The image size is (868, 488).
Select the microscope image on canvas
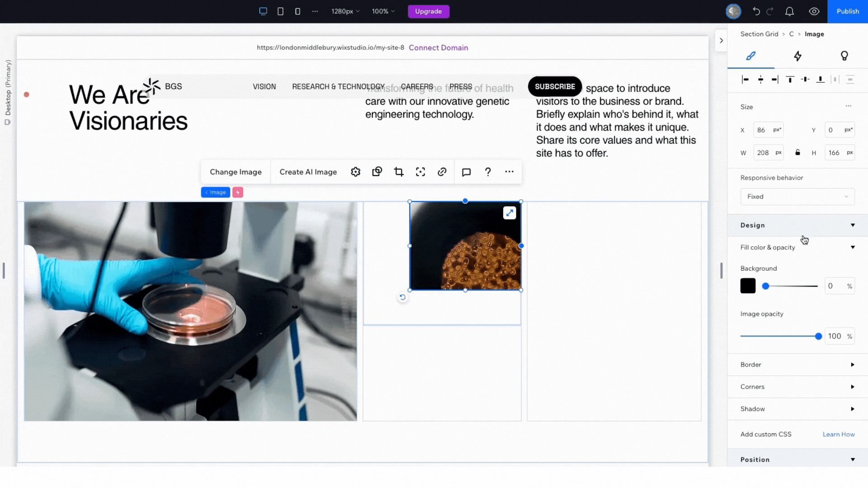[x=190, y=311]
